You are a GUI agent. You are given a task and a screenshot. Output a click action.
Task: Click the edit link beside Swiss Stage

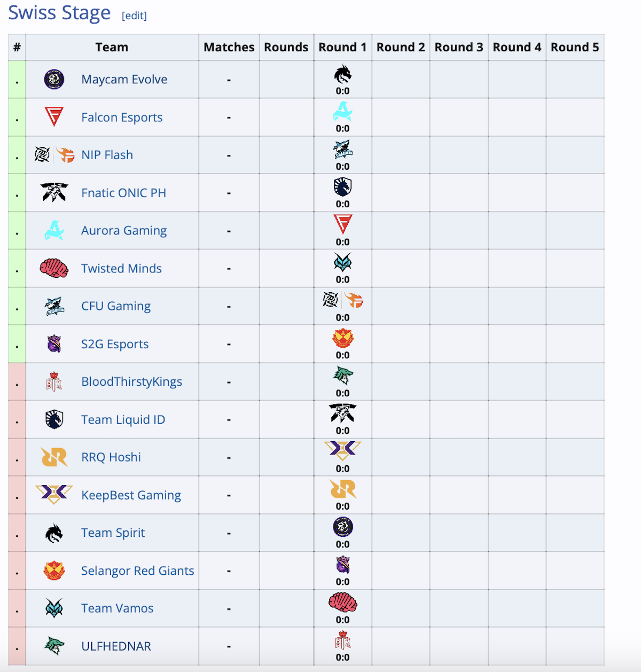tap(135, 15)
